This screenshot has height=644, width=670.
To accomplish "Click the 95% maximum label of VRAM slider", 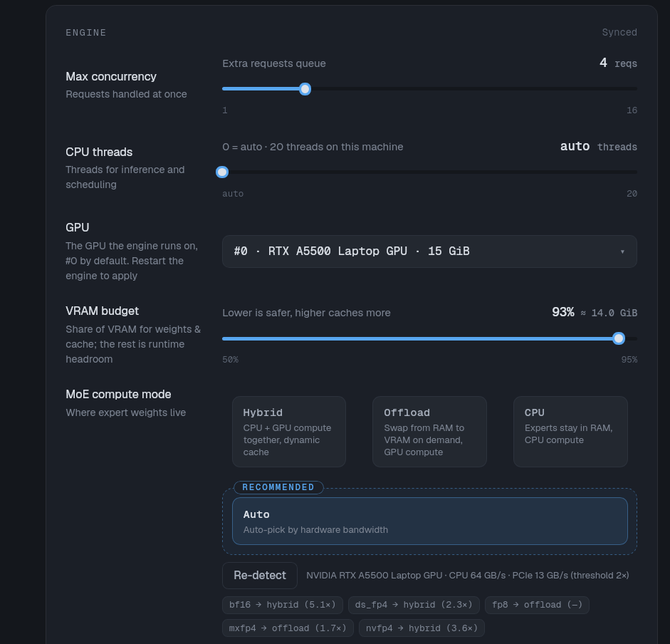I will (x=629, y=360).
